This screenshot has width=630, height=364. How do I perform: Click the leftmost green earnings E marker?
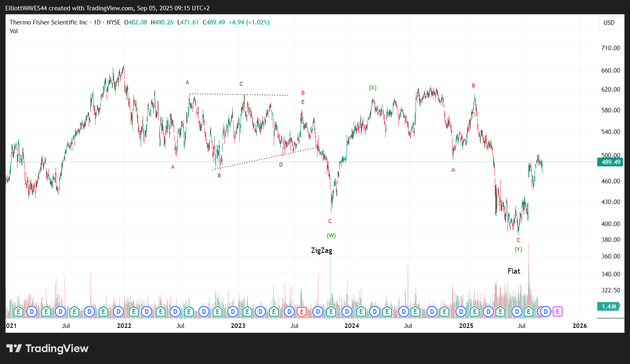18,312
